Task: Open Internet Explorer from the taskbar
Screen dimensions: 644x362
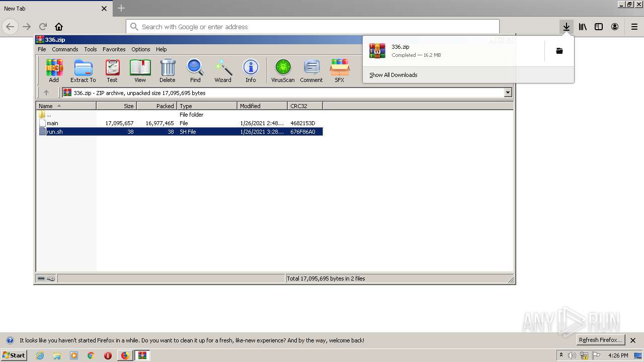Action: (40, 355)
